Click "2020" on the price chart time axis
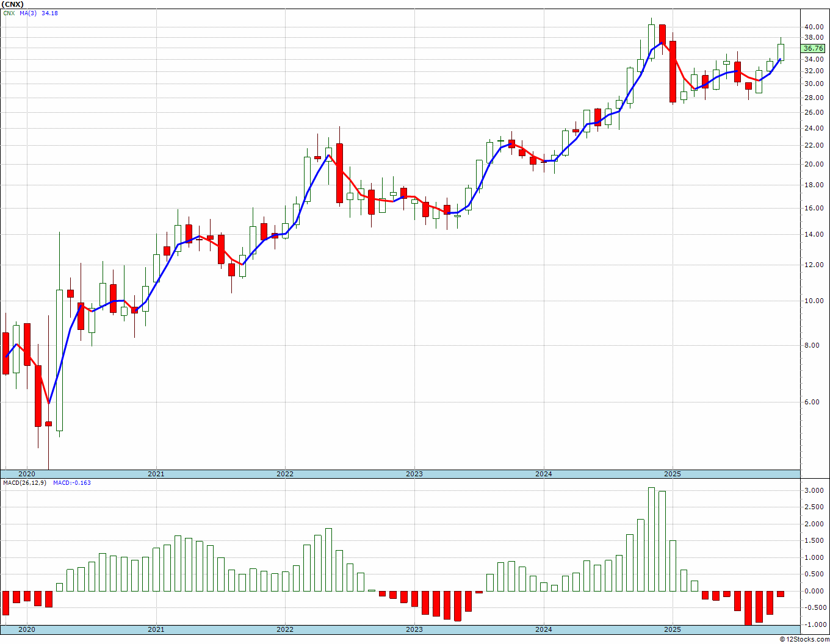The height and width of the screenshot is (644, 830). tap(27, 474)
